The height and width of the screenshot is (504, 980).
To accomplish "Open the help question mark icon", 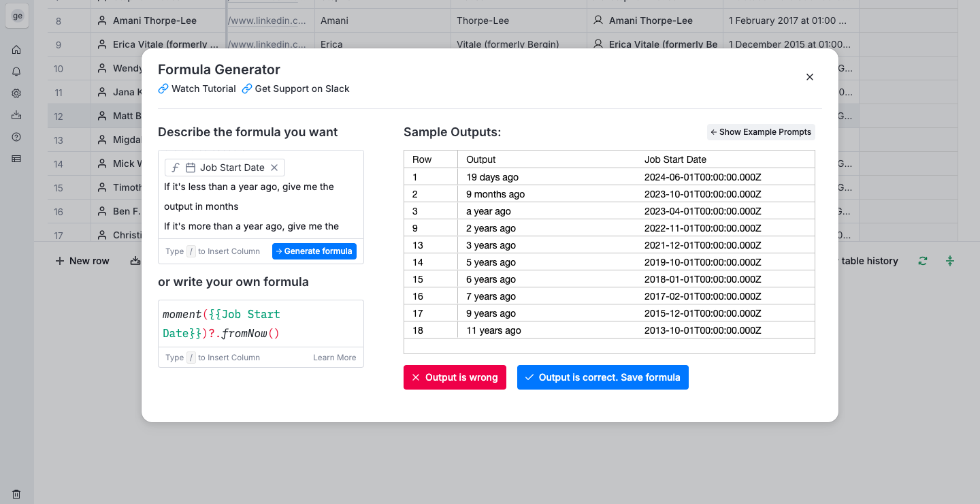I will [16, 137].
